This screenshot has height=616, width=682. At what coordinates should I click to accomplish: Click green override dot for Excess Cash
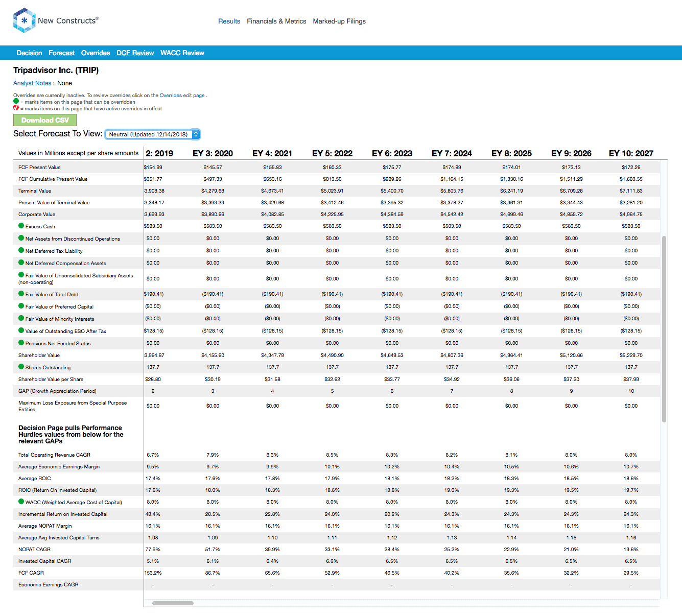tap(21, 226)
